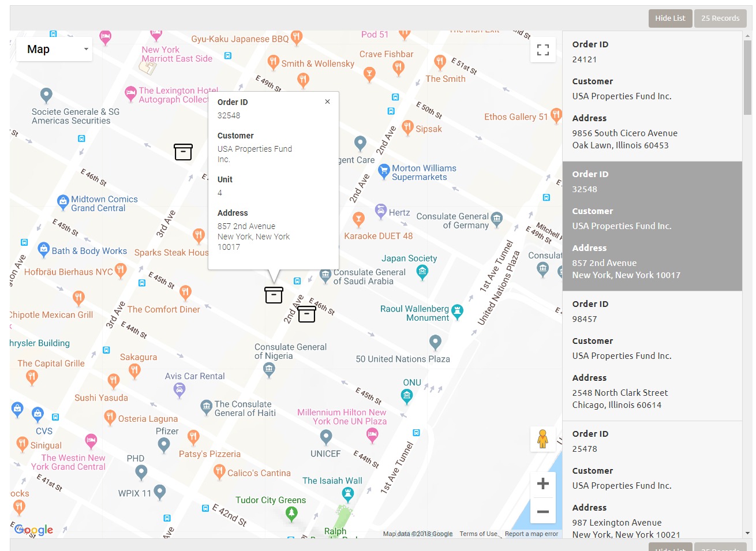Click The Lexington Hotel pin
756x551 pixels.
click(131, 93)
